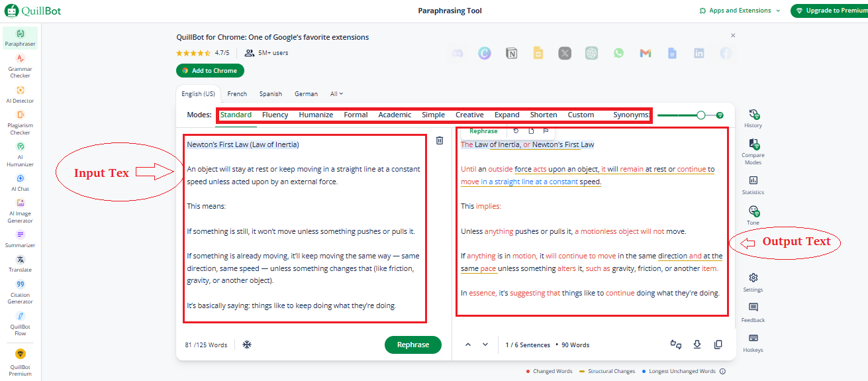Open the Feedback panel
Screen dimensions: 868x381
(753, 313)
